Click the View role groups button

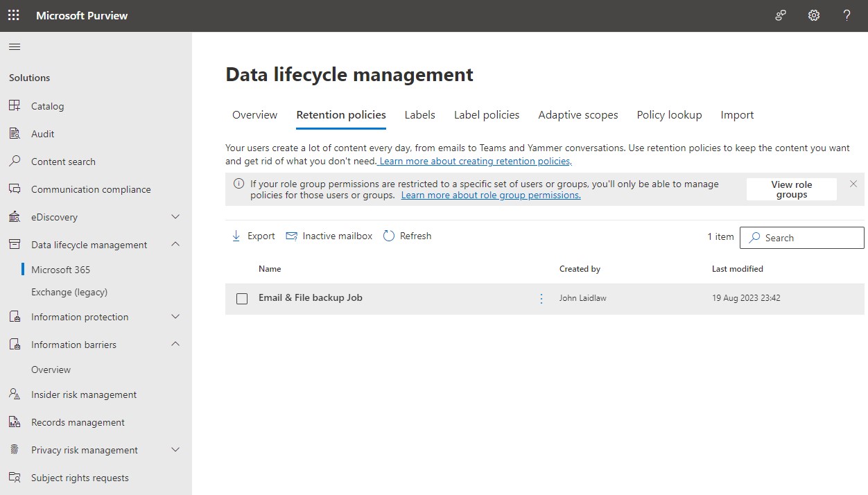coord(792,189)
